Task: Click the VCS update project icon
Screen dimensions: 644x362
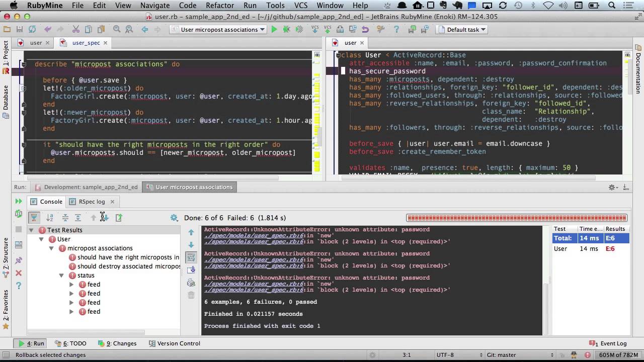Action: pos(315,29)
